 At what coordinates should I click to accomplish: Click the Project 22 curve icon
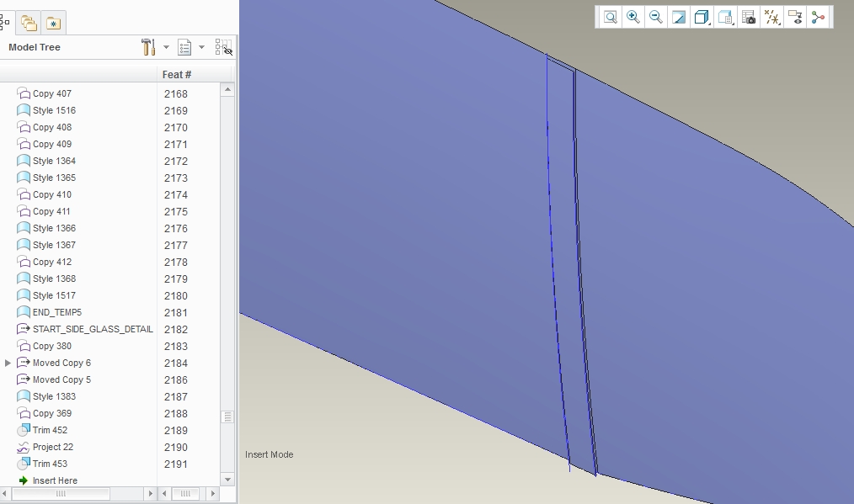coord(24,447)
